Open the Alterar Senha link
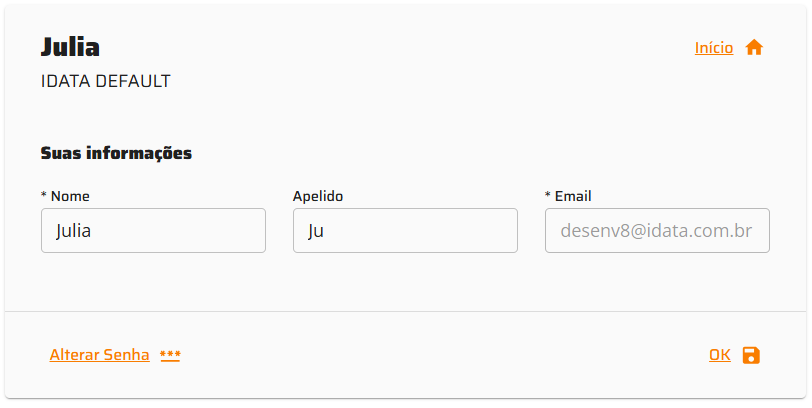812x408 pixels. point(99,355)
